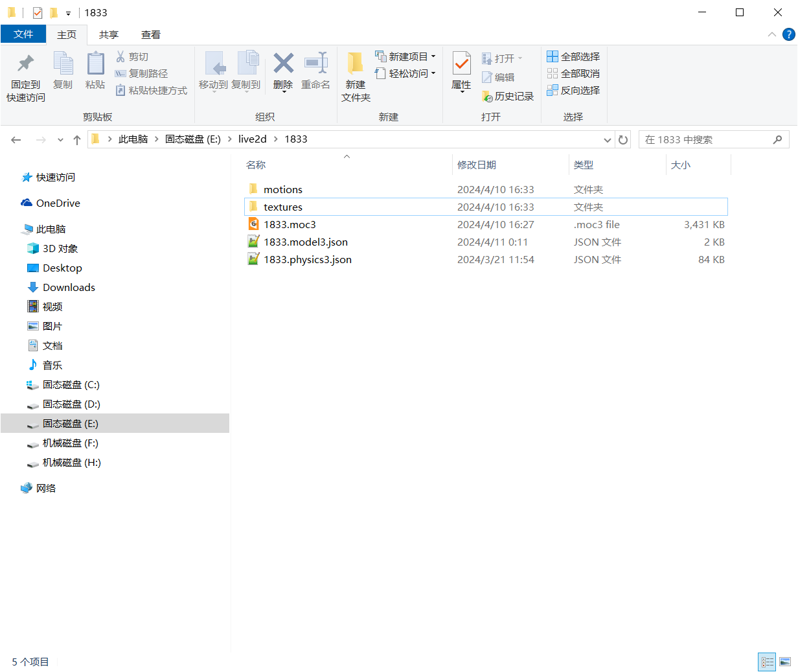This screenshot has width=798, height=672.
Task: Switch to details view in status bar
Action: click(768, 662)
